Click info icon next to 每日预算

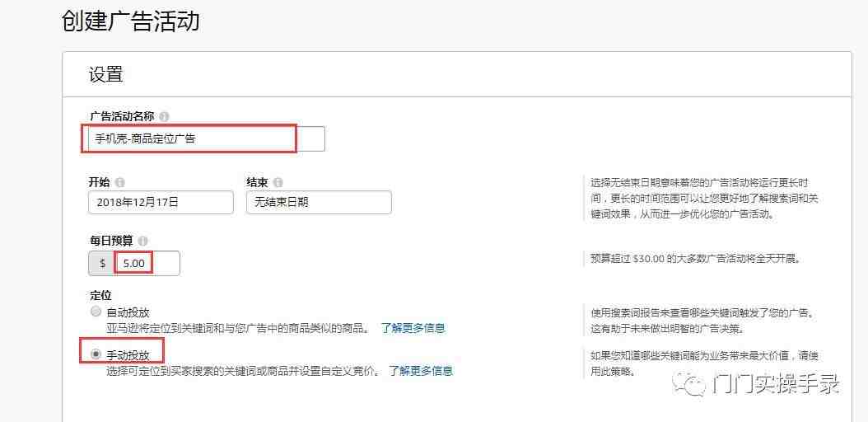[x=142, y=241]
